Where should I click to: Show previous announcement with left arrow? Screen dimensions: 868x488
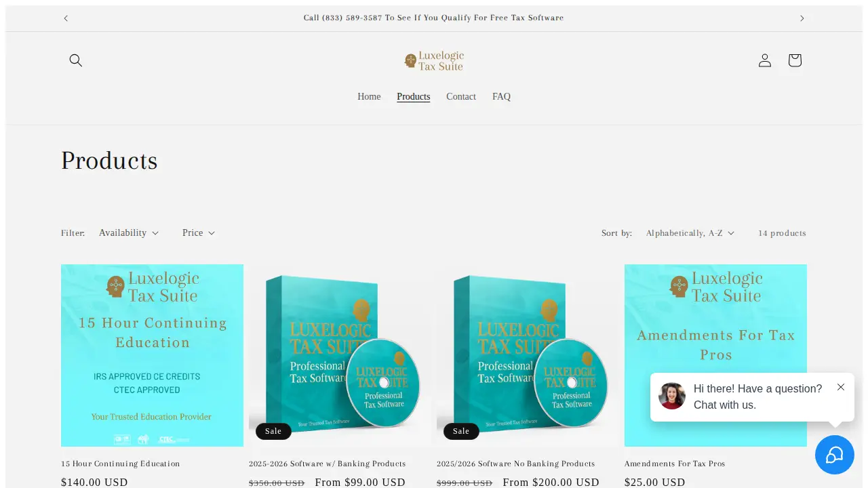tap(66, 18)
